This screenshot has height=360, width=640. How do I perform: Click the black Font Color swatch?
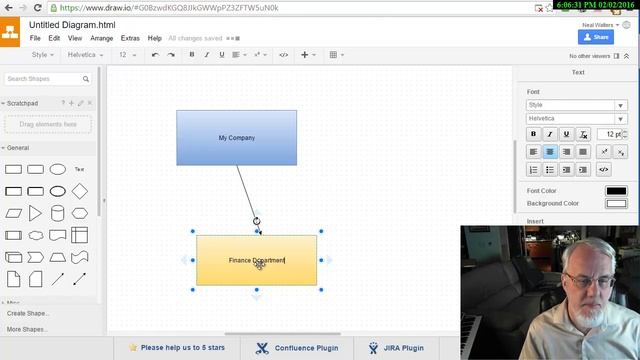click(x=616, y=191)
